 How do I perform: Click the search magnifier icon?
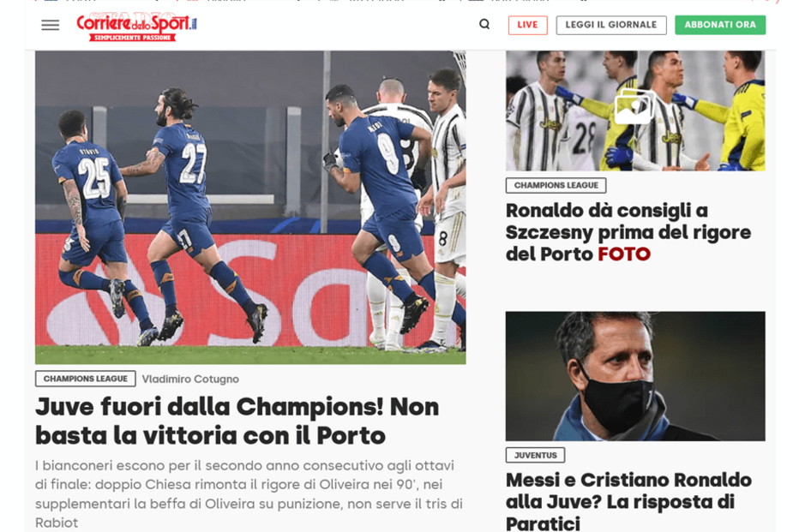(x=484, y=24)
